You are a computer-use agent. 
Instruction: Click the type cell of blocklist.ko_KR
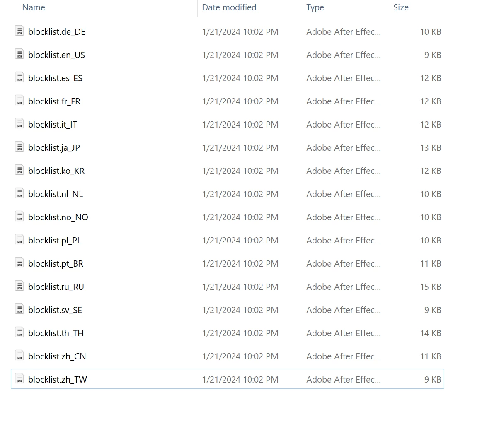tap(344, 171)
